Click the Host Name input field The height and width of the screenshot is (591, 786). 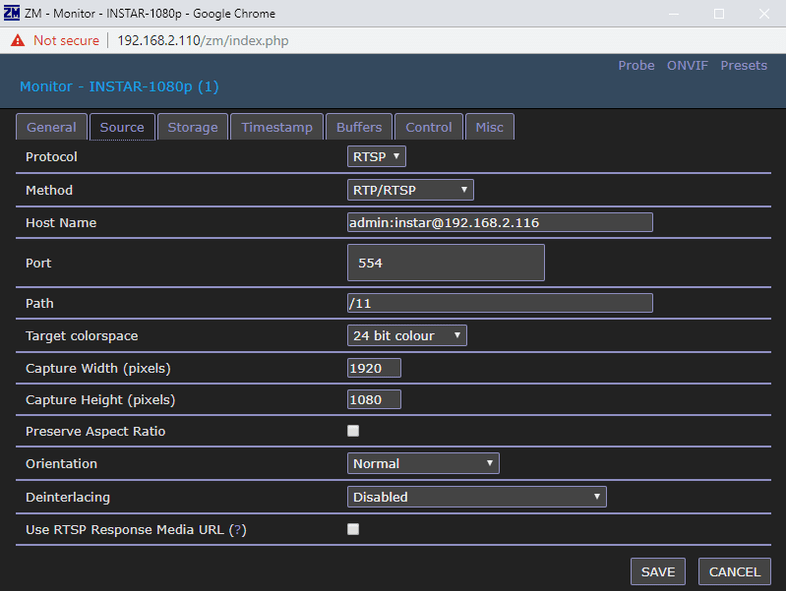click(x=499, y=222)
